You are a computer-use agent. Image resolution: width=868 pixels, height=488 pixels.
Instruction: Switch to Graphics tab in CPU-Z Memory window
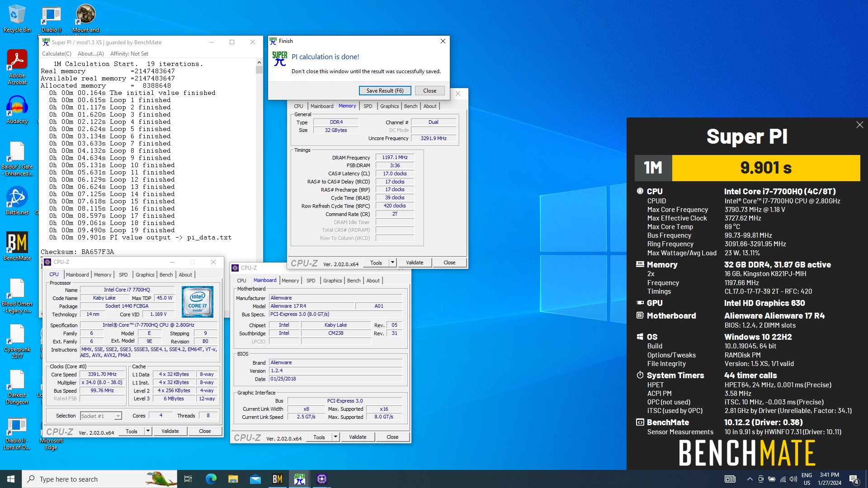click(x=389, y=106)
